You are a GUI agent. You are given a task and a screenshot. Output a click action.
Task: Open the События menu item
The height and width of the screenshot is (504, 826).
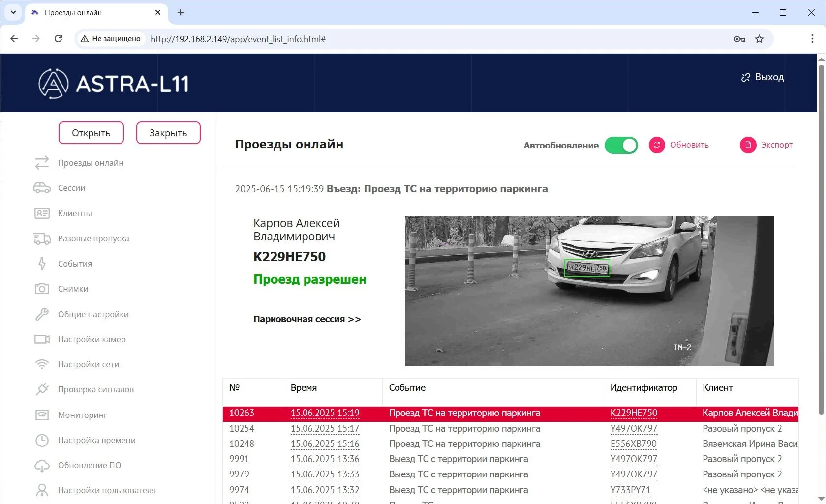pyautogui.click(x=75, y=264)
